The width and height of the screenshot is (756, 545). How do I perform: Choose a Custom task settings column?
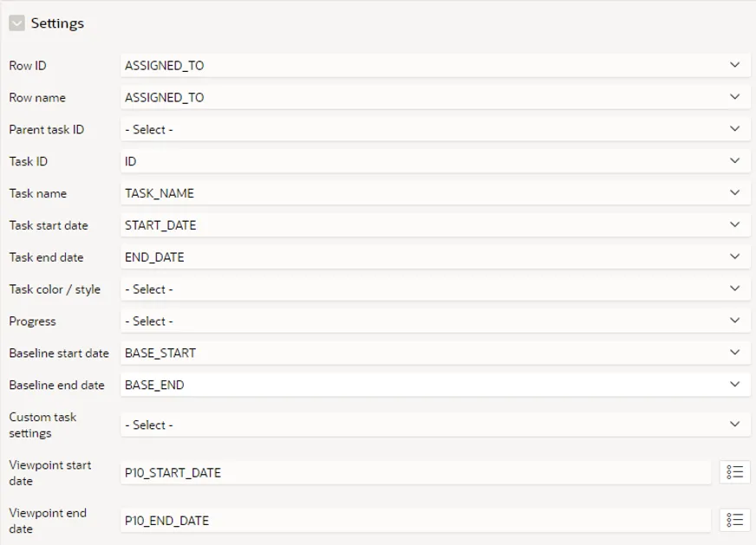pyautogui.click(x=434, y=425)
